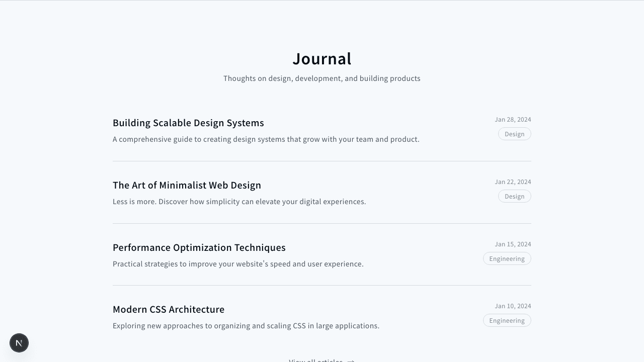The image size is (644, 362).
Task: Click the Design tag on Minimalist Web Design
Action: point(514,197)
